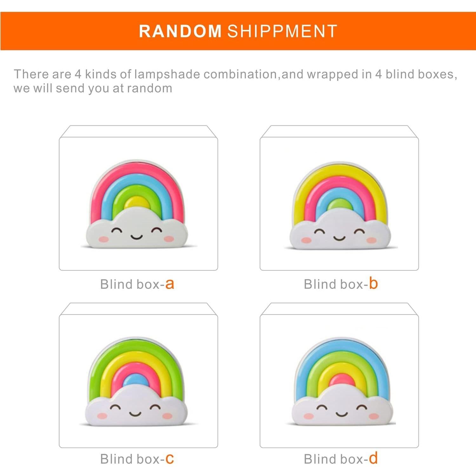476x476 pixels.
Task: Click the rainbow lamp in Blind box-d
Action: click(x=341, y=381)
